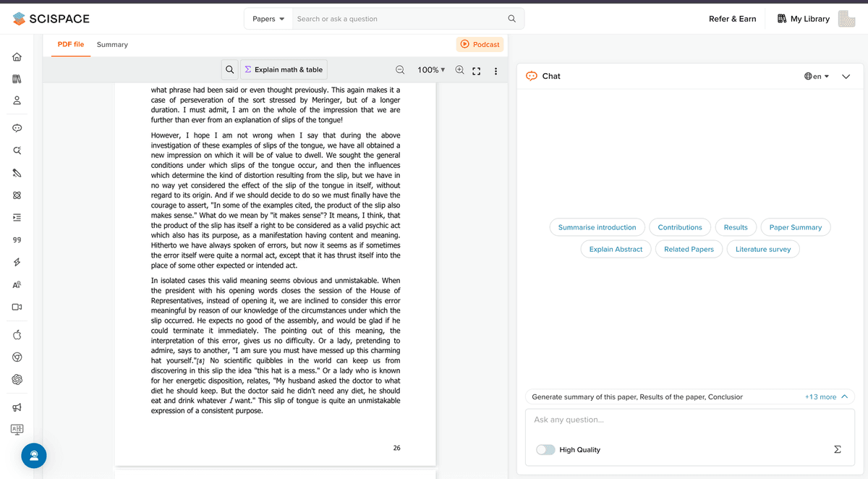
Task: Open My Library
Action: click(x=803, y=19)
